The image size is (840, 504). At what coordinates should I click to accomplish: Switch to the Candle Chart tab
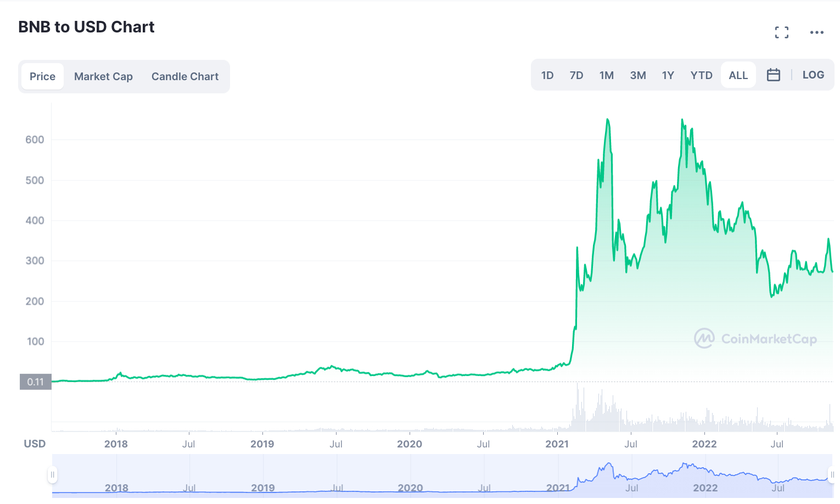click(x=185, y=76)
